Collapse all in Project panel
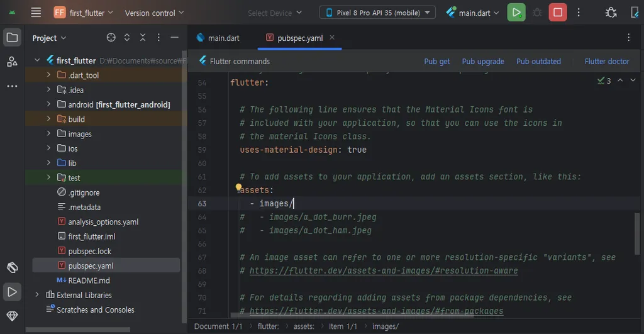Image resolution: width=644 pixels, height=334 pixels. pyautogui.click(x=143, y=37)
